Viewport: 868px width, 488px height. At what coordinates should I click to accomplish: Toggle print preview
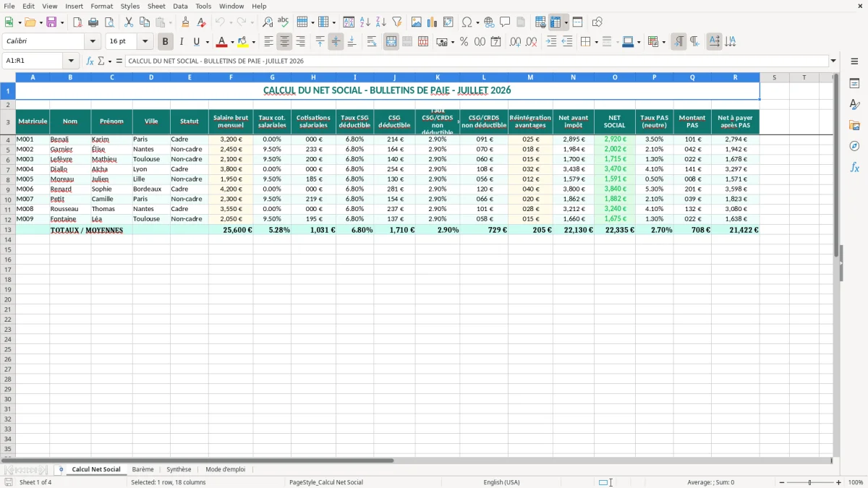pyautogui.click(x=109, y=22)
